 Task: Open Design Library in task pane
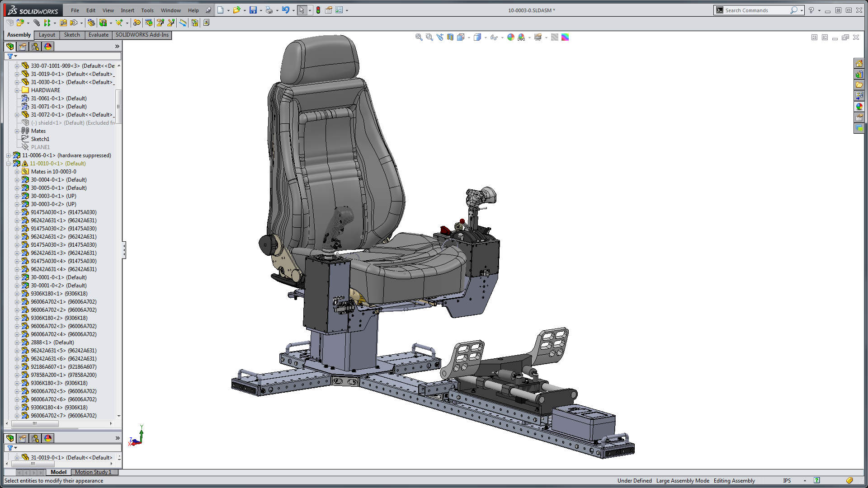coord(859,74)
